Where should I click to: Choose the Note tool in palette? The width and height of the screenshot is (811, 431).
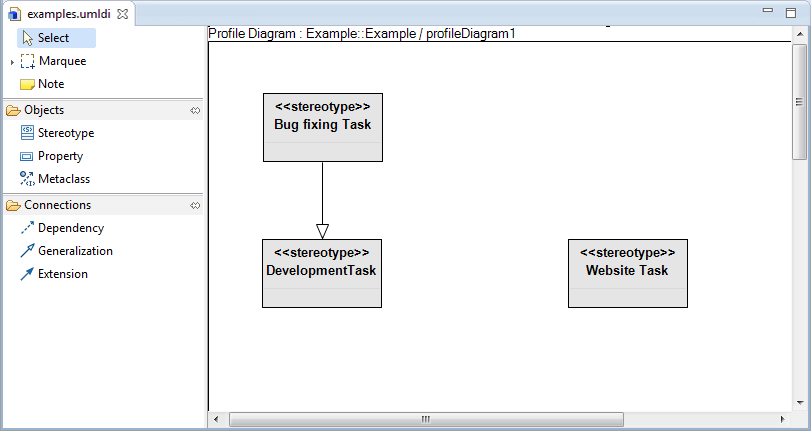pos(50,84)
